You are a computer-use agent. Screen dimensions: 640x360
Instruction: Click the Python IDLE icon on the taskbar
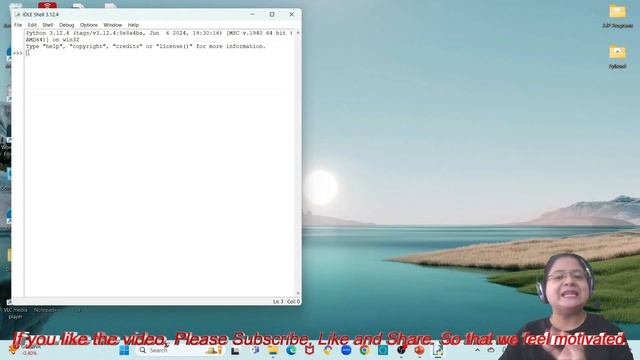[x=438, y=350]
